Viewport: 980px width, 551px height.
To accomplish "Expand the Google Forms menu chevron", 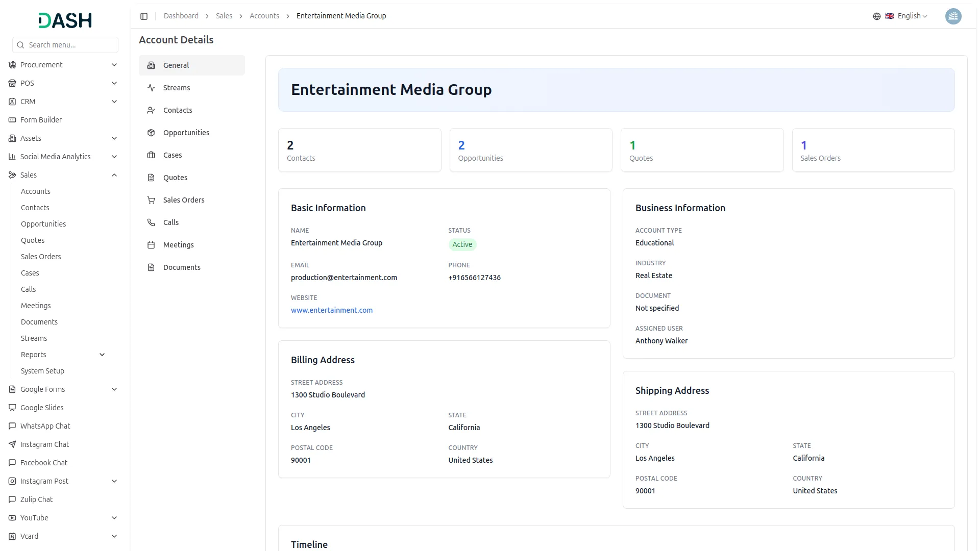I will (x=114, y=389).
